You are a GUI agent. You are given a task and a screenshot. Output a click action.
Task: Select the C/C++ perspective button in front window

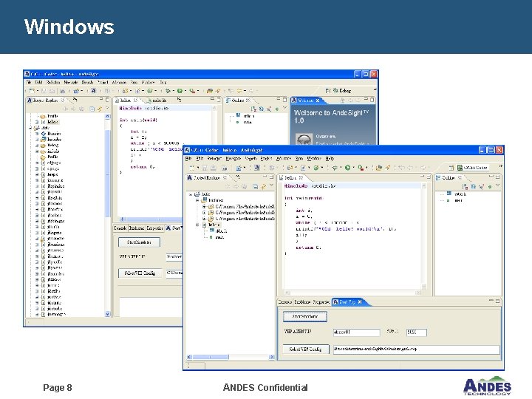coord(472,168)
